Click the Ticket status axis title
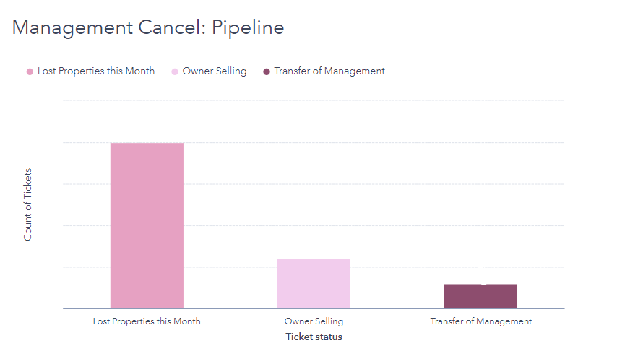The image size is (617, 364). tap(314, 337)
